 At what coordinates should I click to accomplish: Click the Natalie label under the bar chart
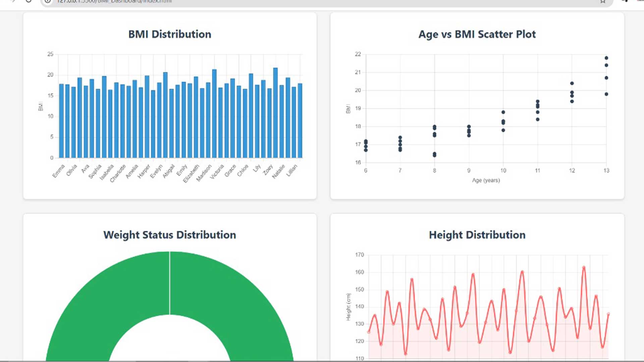pos(278,171)
